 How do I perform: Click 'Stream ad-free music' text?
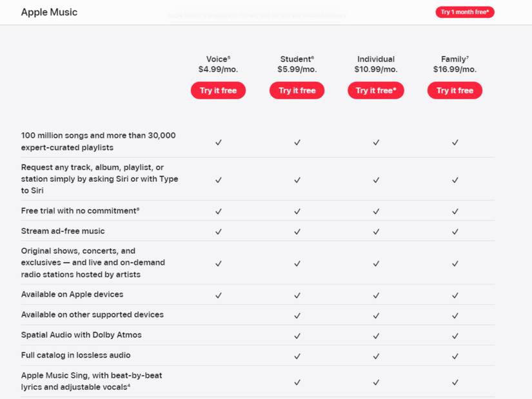click(x=63, y=231)
